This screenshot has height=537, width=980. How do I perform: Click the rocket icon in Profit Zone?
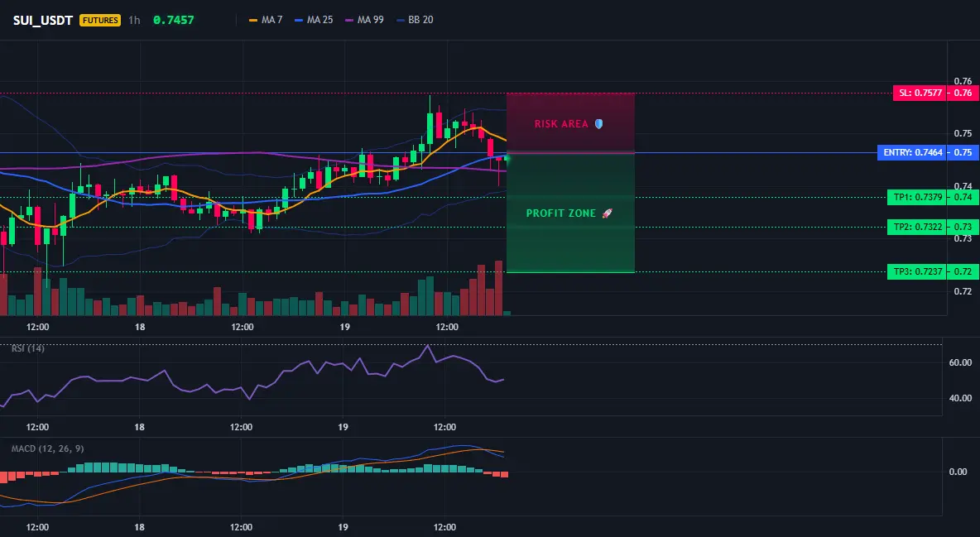pos(607,213)
